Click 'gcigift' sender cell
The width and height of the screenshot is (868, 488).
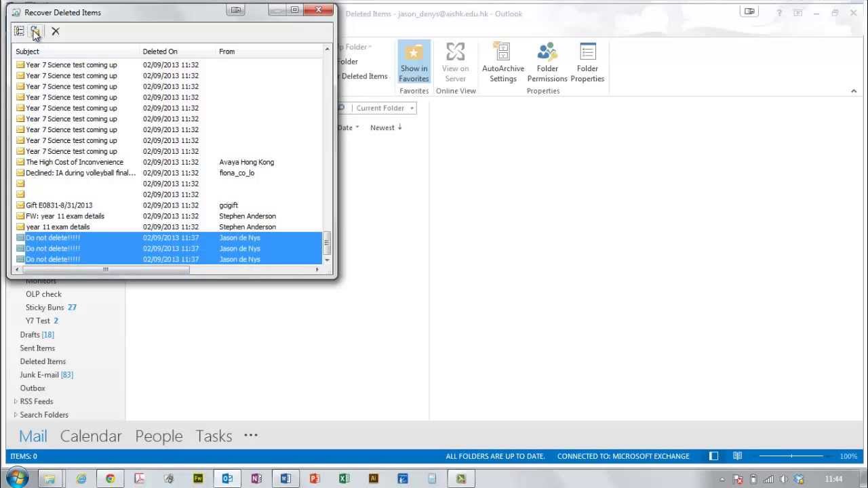coord(229,205)
